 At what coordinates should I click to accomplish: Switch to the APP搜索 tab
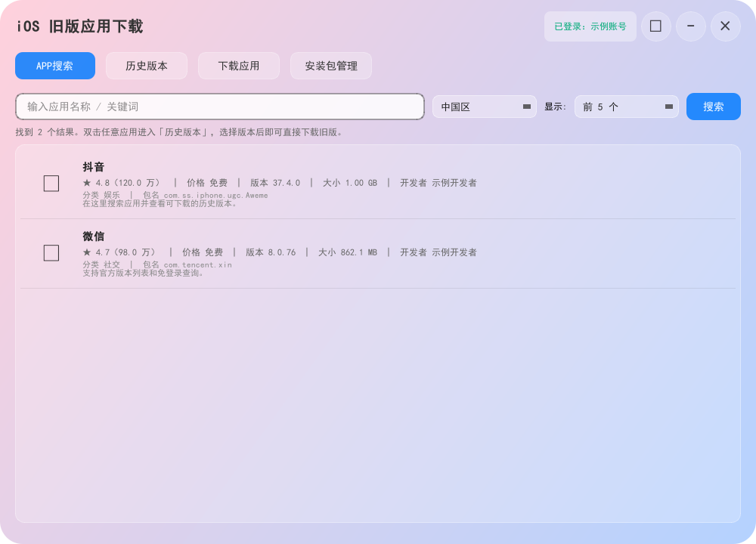[x=55, y=66]
